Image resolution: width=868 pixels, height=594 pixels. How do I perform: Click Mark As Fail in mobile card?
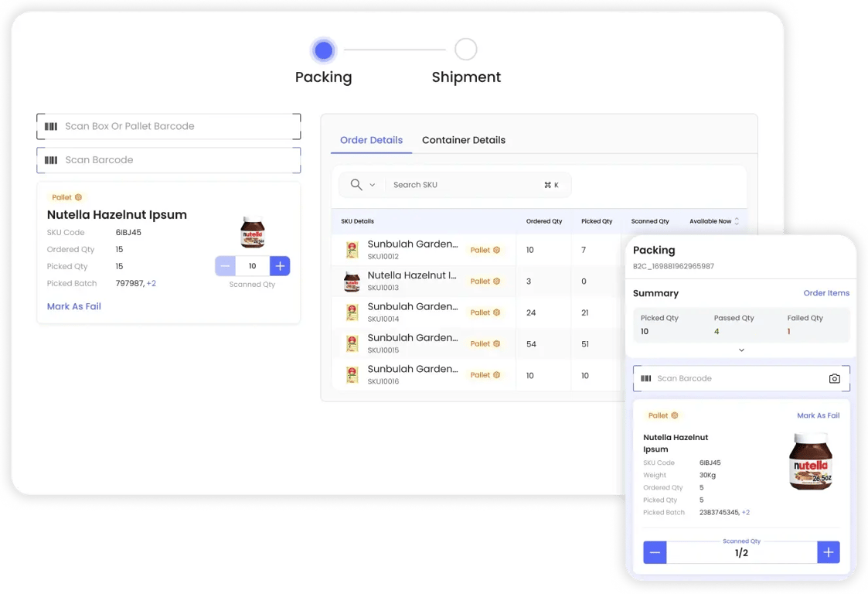(819, 415)
